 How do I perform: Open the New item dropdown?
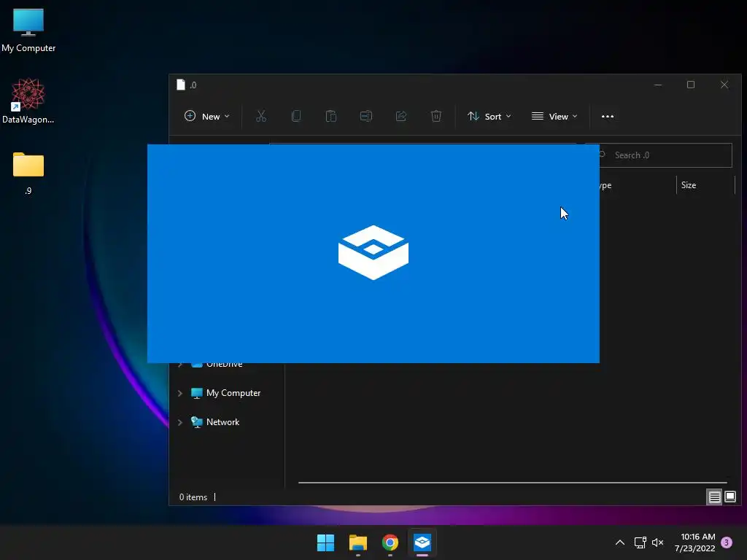tap(206, 116)
